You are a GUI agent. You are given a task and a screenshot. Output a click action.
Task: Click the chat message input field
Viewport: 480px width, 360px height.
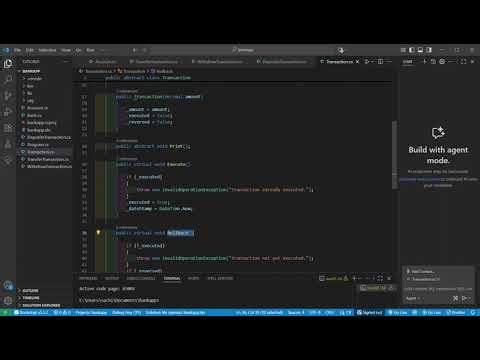[438, 288]
